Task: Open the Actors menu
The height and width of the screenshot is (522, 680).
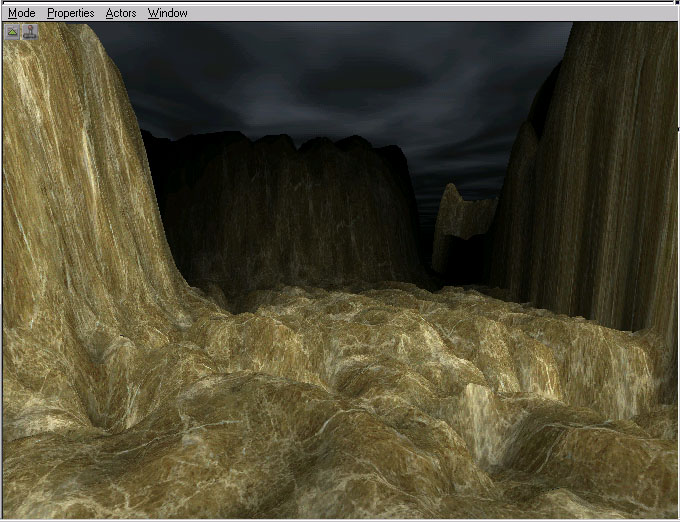Action: click(x=121, y=13)
